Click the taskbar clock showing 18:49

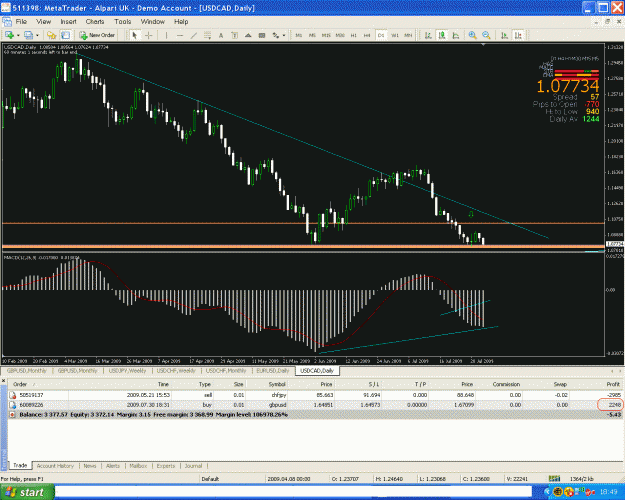[x=609, y=492]
